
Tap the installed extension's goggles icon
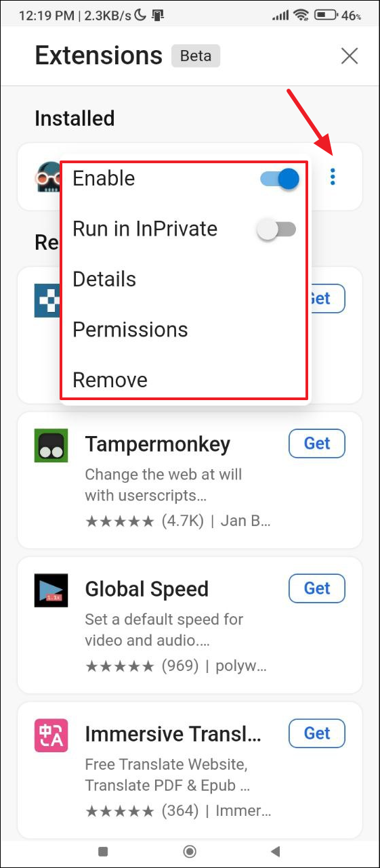(x=47, y=177)
